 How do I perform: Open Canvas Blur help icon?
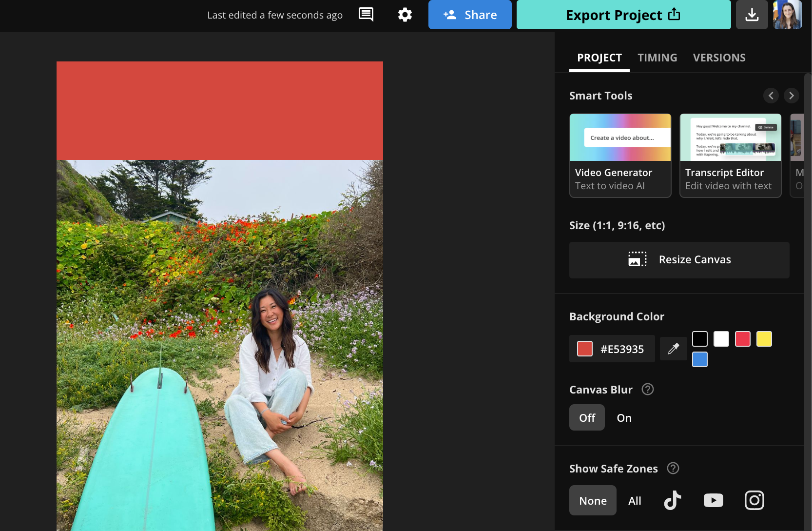coord(648,389)
